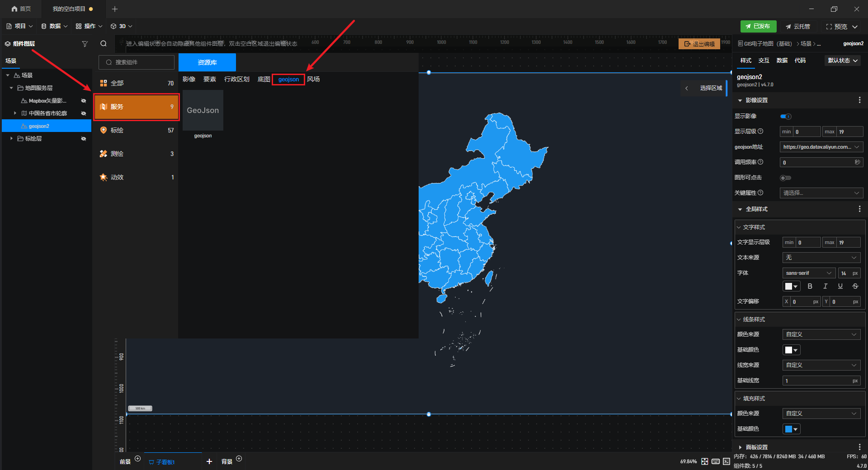Click the layer filter funnel icon
Image resolution: width=868 pixels, height=470 pixels.
(85, 44)
